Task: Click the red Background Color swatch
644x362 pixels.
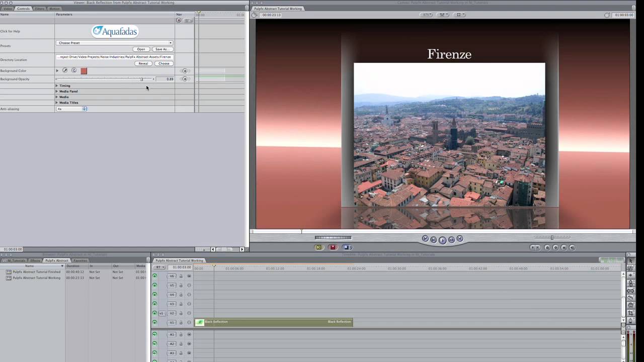Action: click(x=84, y=71)
